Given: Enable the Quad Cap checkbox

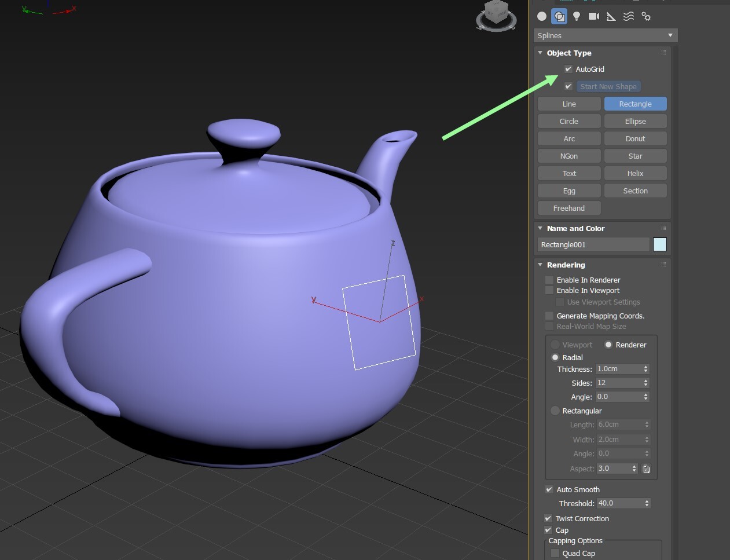Looking at the screenshot, I should coord(555,553).
